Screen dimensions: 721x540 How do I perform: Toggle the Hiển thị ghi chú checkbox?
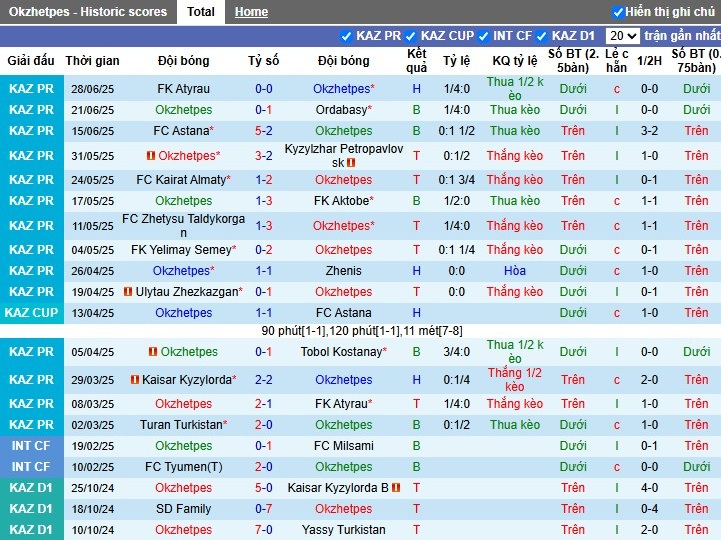(618, 12)
